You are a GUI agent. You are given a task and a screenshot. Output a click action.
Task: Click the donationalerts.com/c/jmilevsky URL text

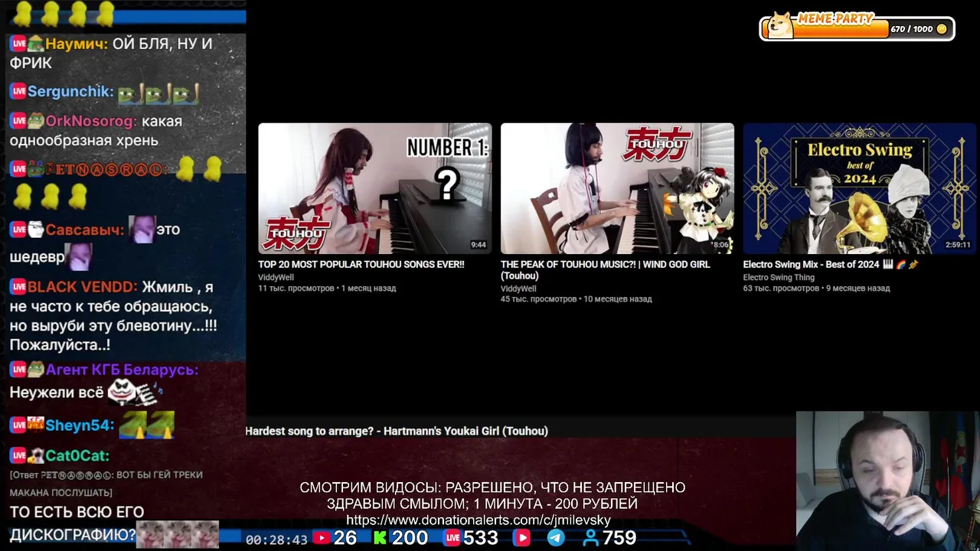[x=479, y=520]
